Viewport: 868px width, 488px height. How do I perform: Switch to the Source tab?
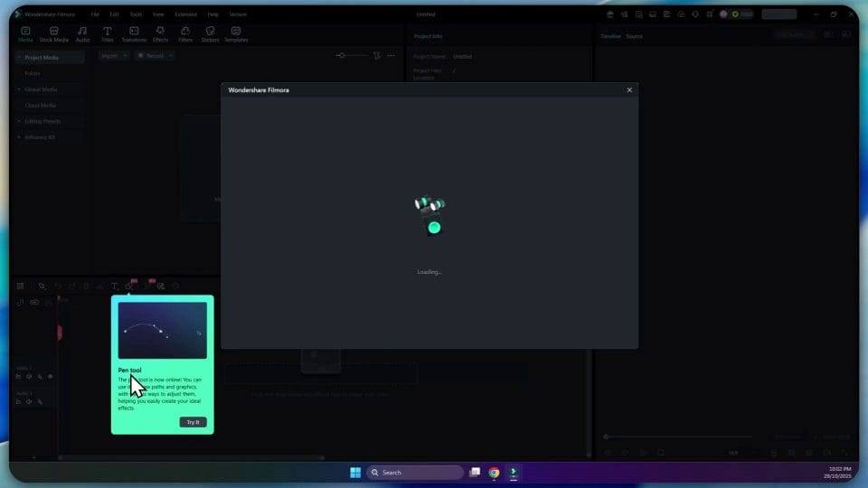coord(635,36)
